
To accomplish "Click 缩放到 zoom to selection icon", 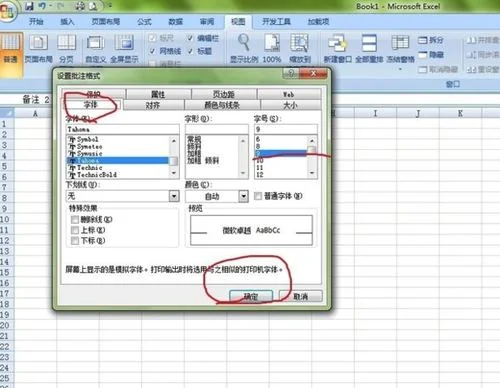I will (299, 49).
